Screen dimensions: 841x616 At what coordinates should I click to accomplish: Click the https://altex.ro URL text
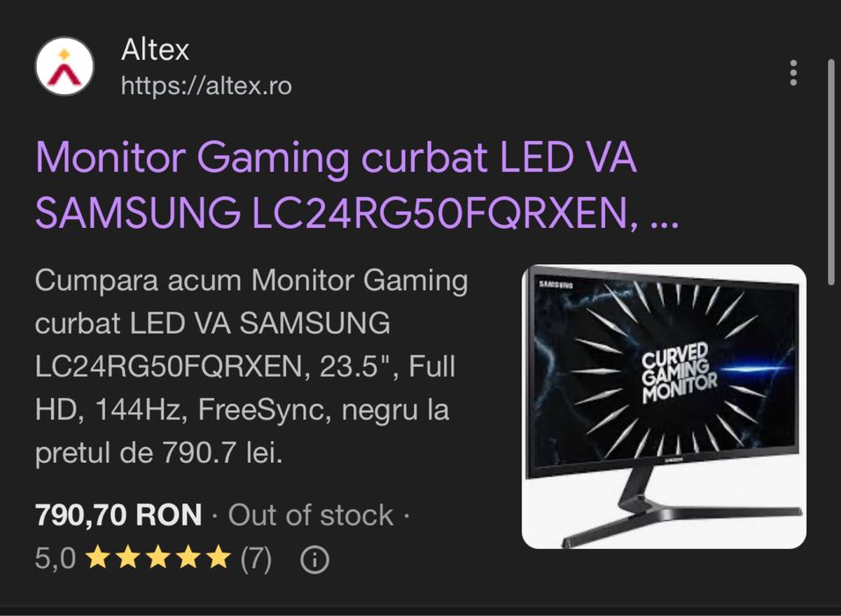pos(206,85)
